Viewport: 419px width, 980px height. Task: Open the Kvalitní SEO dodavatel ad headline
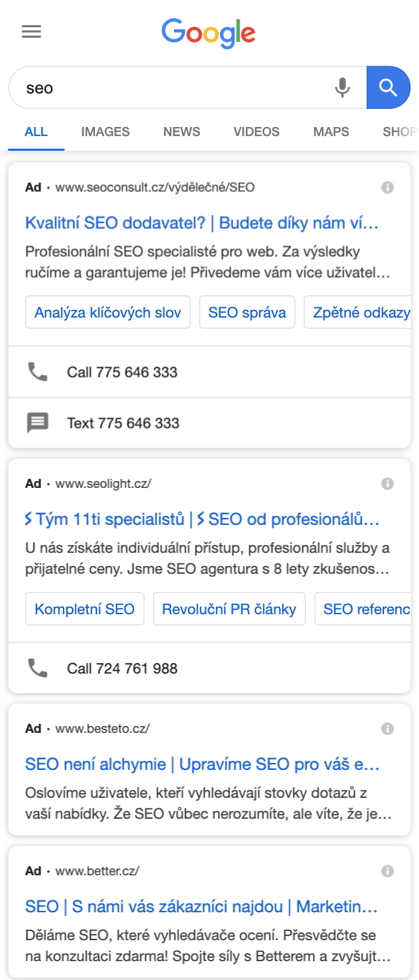tap(202, 223)
